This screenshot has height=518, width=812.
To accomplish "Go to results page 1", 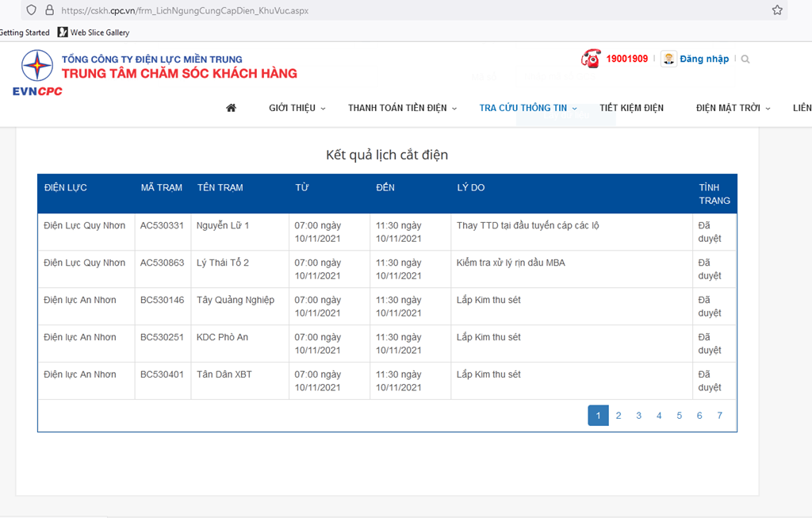I will click(x=598, y=416).
